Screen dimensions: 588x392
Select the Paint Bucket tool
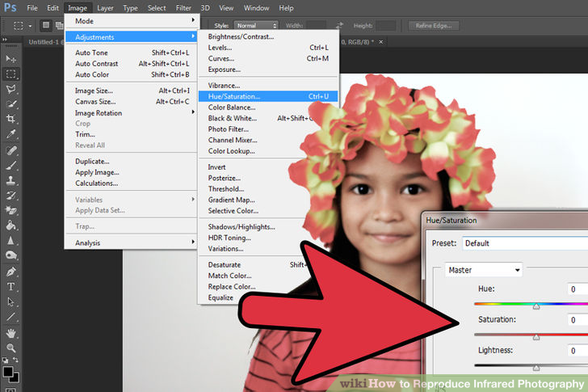tap(10, 226)
